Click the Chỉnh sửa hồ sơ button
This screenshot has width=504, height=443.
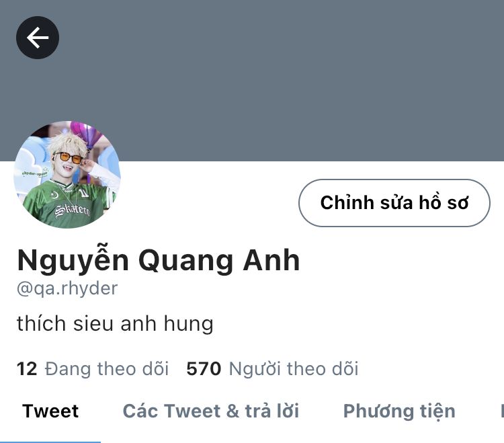394,203
